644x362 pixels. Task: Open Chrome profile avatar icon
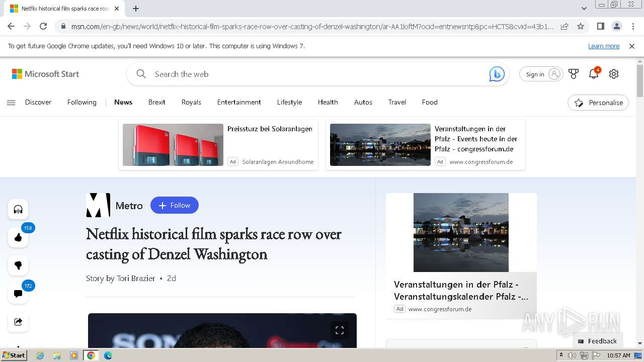616,26
